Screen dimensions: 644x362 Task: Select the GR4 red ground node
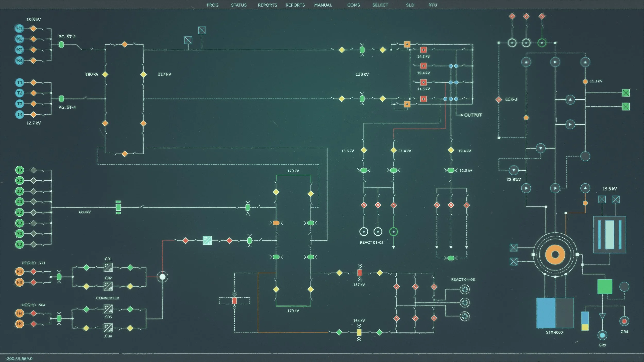[624, 321]
